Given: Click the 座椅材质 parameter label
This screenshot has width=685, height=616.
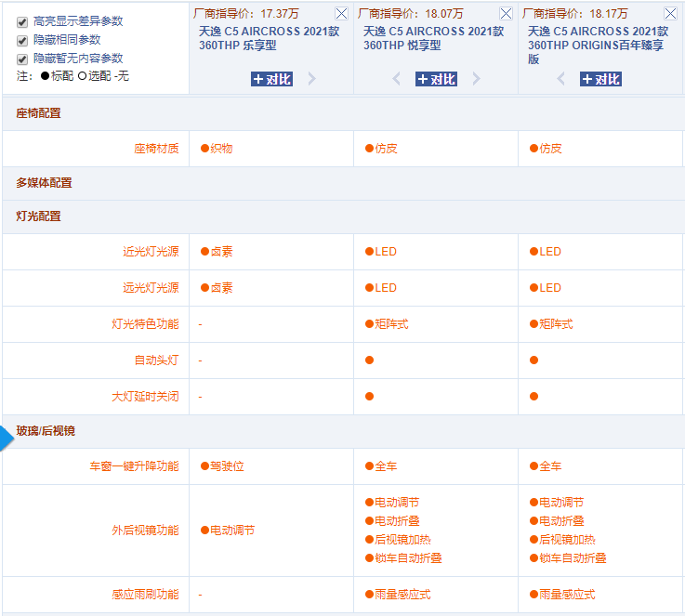Looking at the screenshot, I should pyautogui.click(x=156, y=149).
